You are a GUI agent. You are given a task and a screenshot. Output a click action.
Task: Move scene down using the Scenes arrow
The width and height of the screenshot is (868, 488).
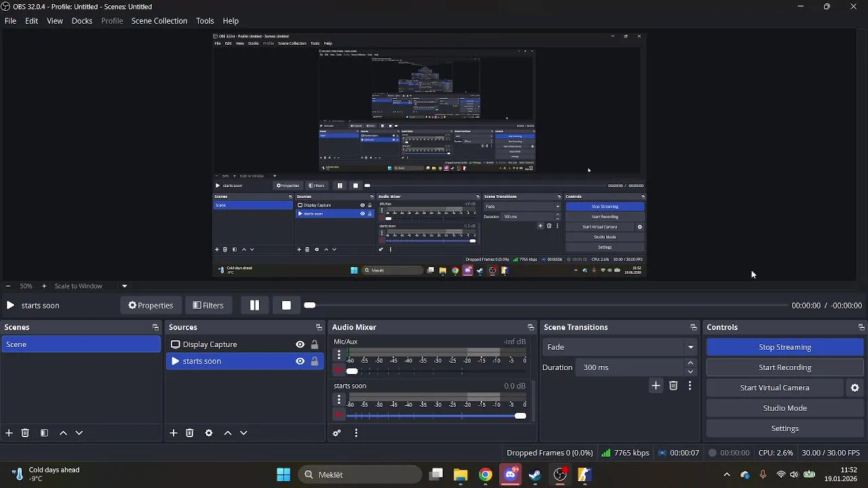click(x=79, y=433)
